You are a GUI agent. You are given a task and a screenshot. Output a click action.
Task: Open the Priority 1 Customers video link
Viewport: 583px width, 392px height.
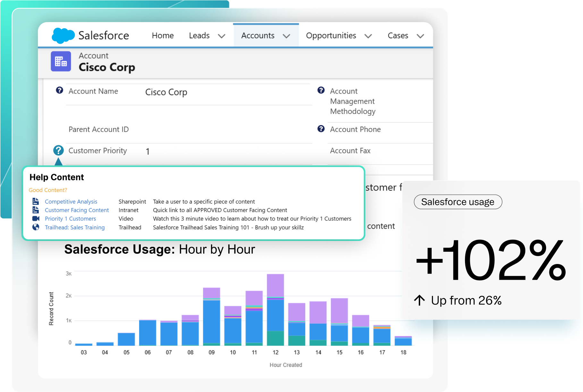[x=70, y=219]
